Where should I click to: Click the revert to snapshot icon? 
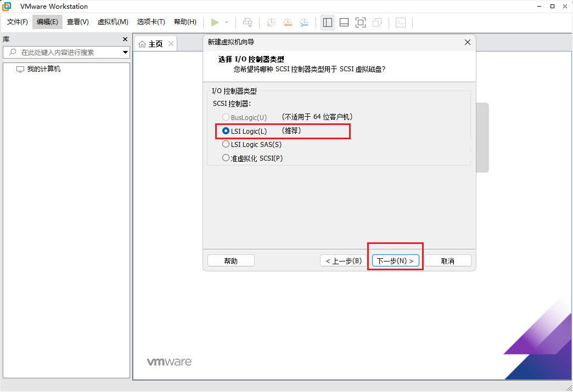pyautogui.click(x=288, y=22)
